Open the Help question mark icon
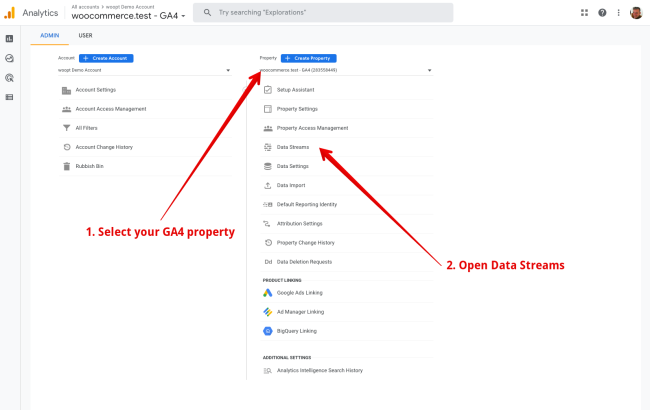The height and width of the screenshot is (410, 650). (602, 13)
